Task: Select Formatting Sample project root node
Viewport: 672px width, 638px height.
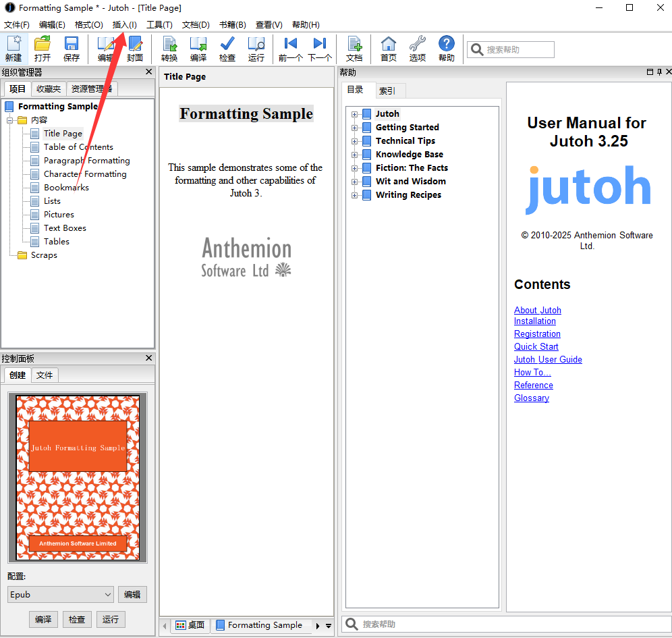Action: (58, 107)
